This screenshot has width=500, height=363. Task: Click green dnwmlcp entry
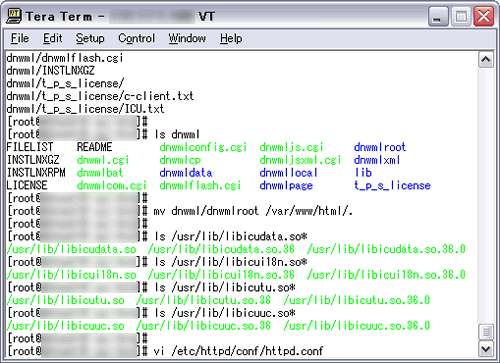180,160
